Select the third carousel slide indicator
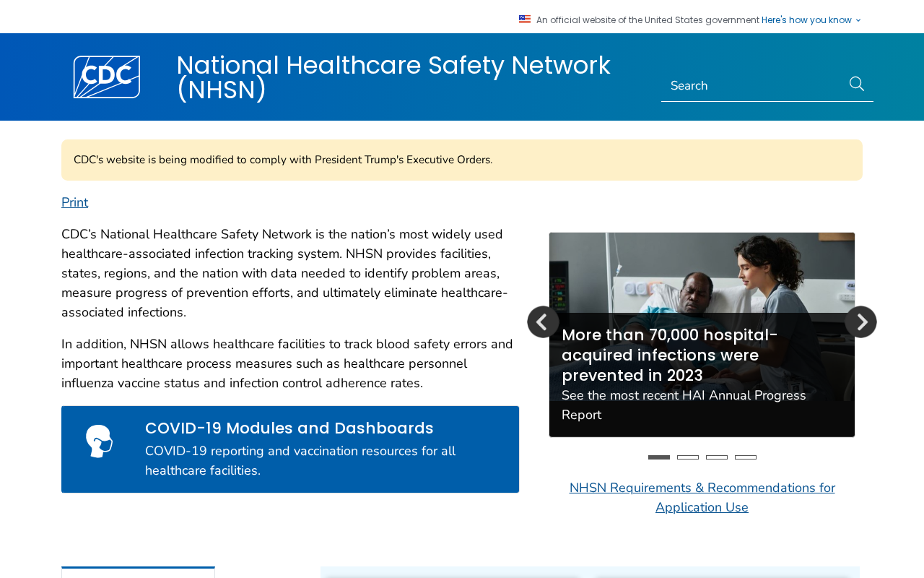Screen dimensions: 924x578 point(717,457)
